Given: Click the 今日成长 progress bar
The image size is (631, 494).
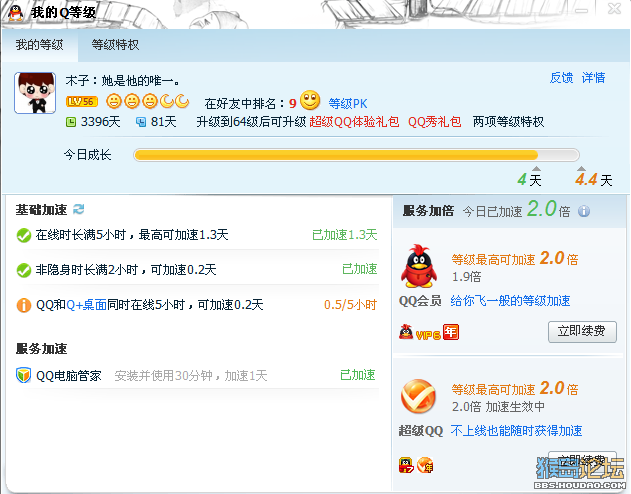Looking at the screenshot, I should click(356, 155).
